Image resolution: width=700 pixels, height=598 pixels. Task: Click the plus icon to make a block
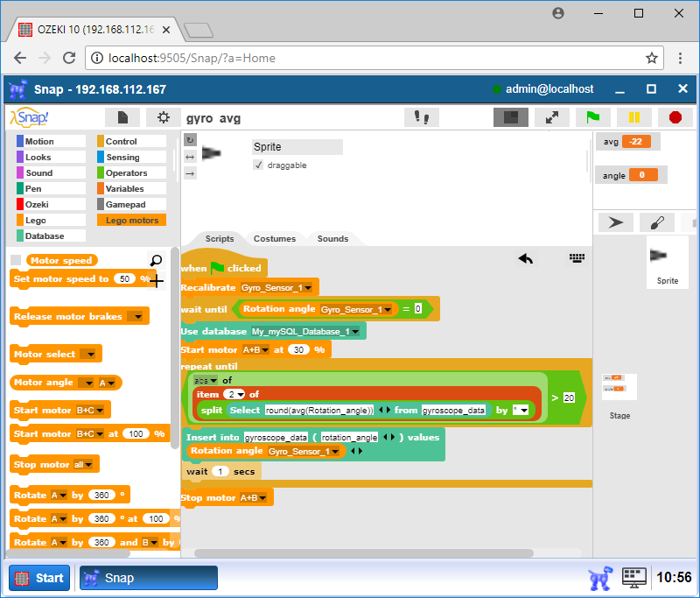coord(157,281)
